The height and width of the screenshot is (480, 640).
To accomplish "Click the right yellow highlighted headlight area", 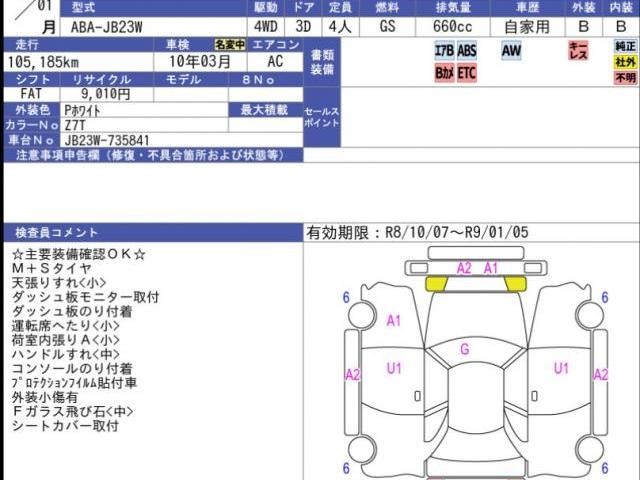I will point(516,284).
